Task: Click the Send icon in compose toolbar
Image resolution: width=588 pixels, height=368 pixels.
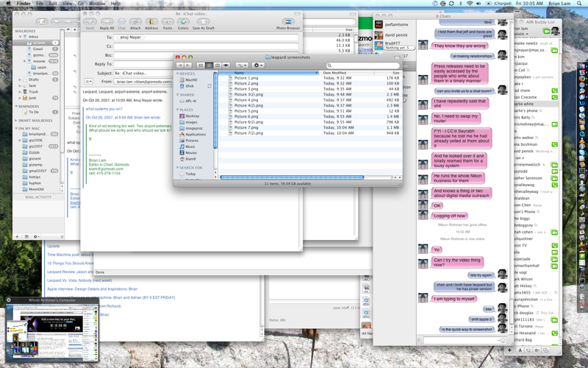Action: pos(90,24)
